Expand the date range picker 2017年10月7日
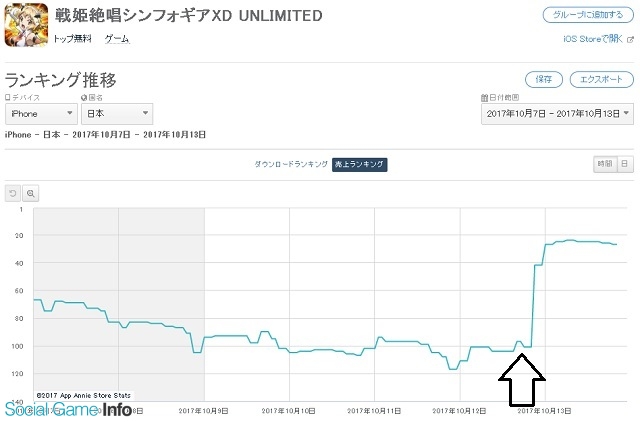640x422 pixels. pos(557,114)
